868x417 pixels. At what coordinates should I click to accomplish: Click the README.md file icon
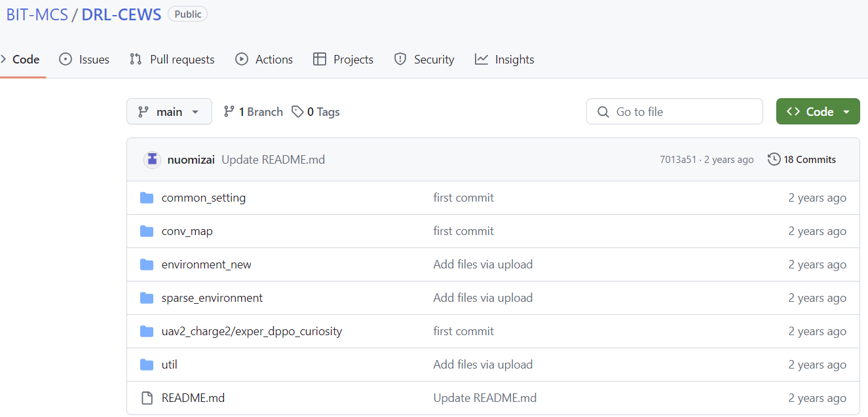tap(147, 398)
